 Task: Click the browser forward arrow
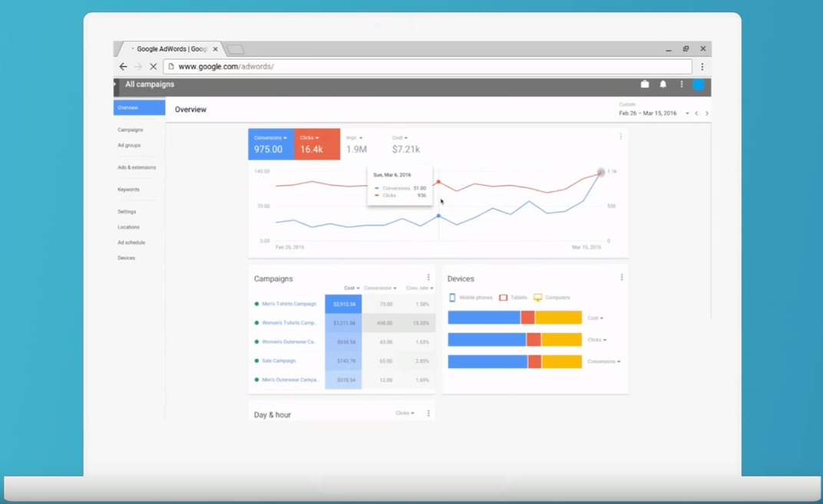[138, 67]
